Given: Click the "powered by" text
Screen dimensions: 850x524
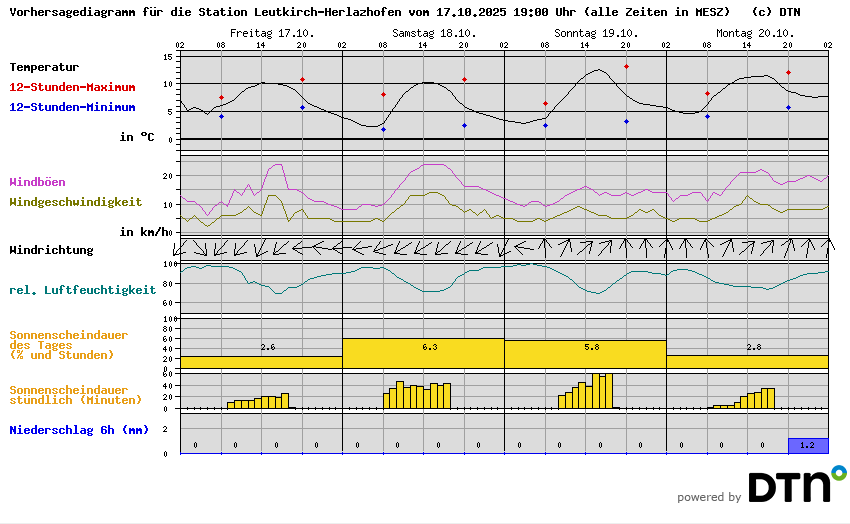Looking at the screenshot, I should click(x=709, y=497).
